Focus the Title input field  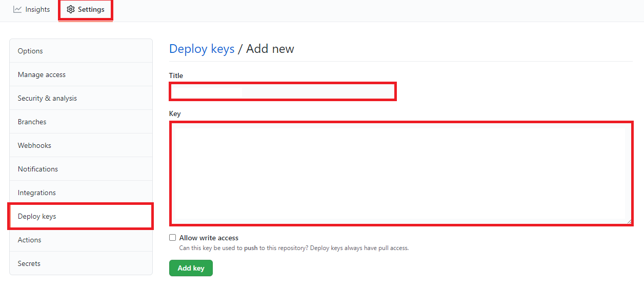pos(283,91)
